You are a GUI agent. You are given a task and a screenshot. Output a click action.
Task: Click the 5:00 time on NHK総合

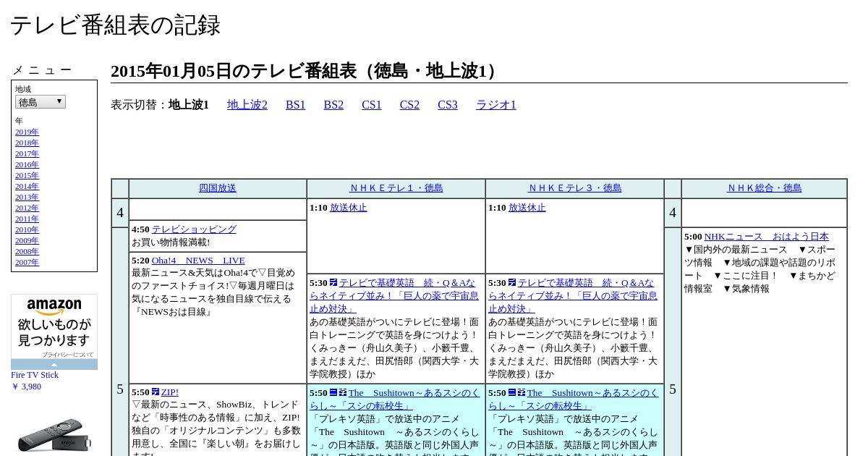693,237
